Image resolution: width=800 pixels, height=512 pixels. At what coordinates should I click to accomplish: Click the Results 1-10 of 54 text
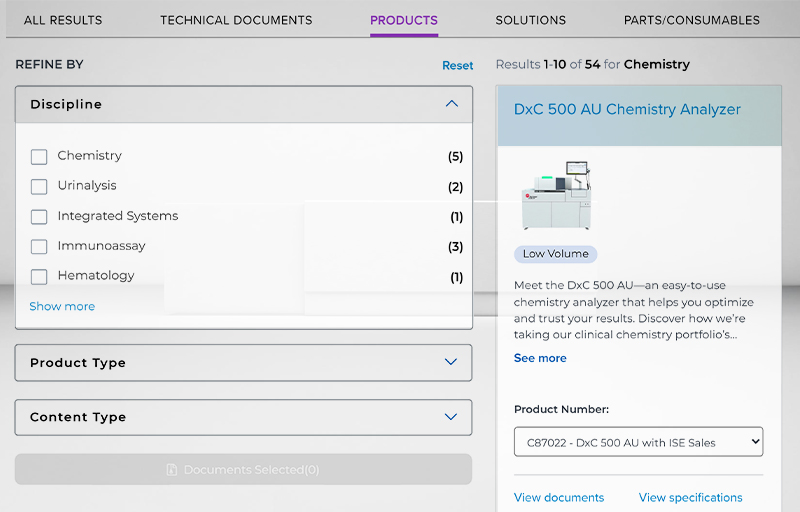593,64
